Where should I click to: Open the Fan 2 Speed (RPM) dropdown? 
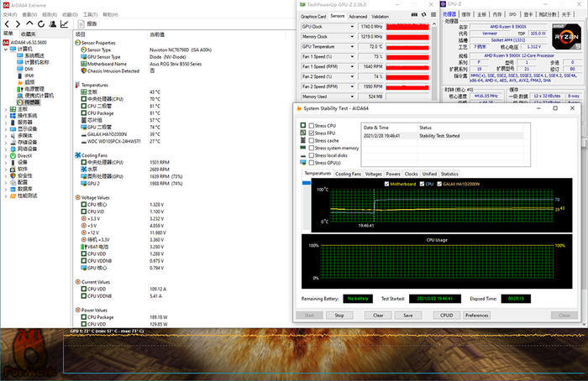click(x=352, y=86)
